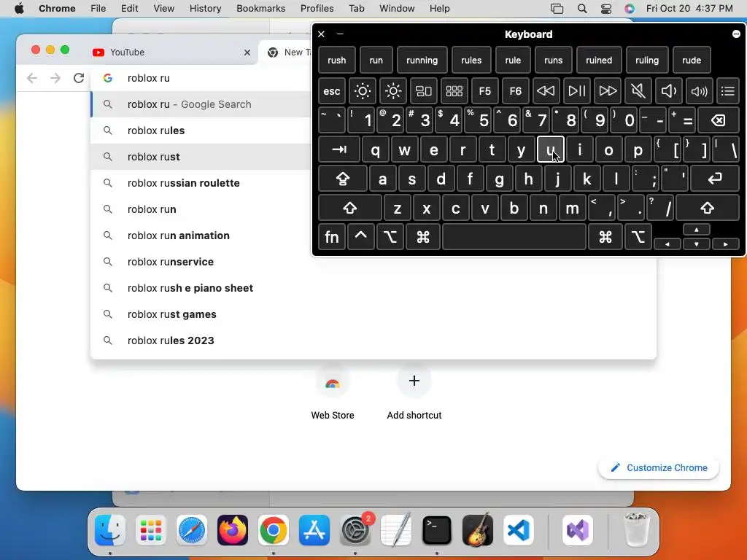Click the brightness up key
Image resolution: width=747 pixels, height=560 pixels.
pyautogui.click(x=393, y=91)
